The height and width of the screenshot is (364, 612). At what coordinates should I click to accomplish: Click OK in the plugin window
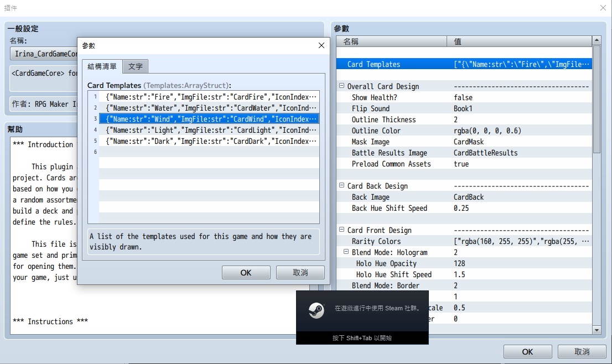527,352
